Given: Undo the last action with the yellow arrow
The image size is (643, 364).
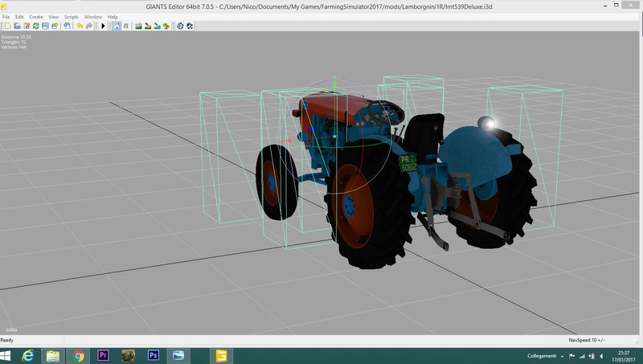Looking at the screenshot, I should pos(79,26).
